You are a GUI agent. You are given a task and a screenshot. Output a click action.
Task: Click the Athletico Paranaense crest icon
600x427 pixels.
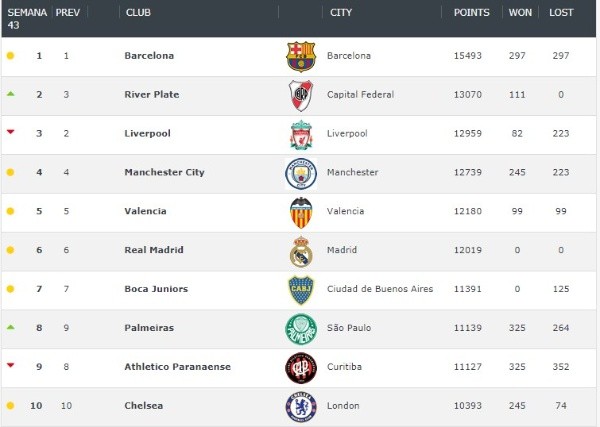(x=300, y=367)
